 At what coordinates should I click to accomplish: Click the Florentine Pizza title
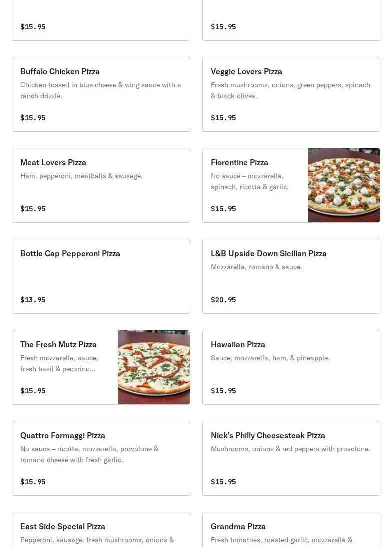pyautogui.click(x=239, y=162)
